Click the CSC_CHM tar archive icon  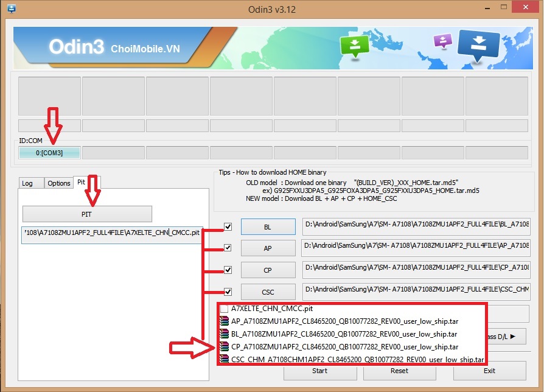[225, 359]
